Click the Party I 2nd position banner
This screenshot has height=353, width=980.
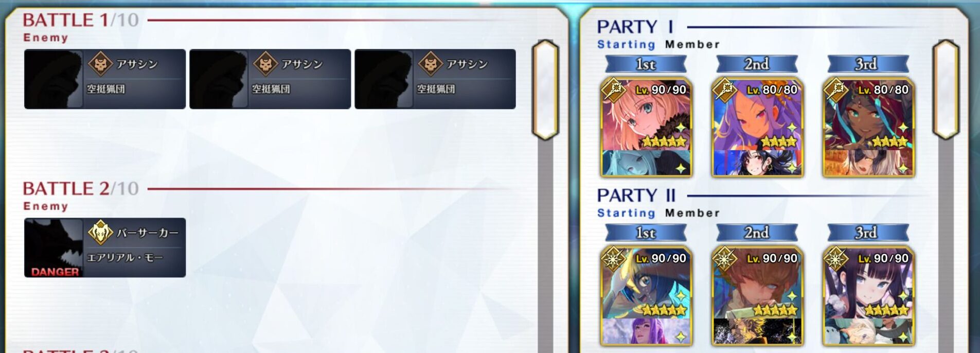pos(757,64)
